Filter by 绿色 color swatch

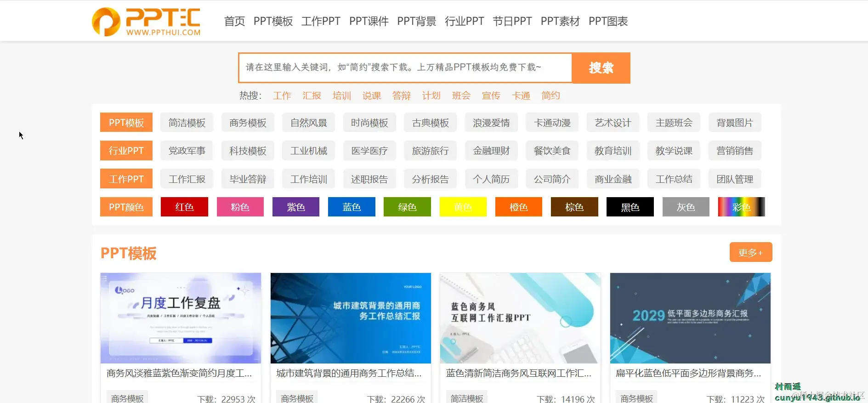pos(407,207)
